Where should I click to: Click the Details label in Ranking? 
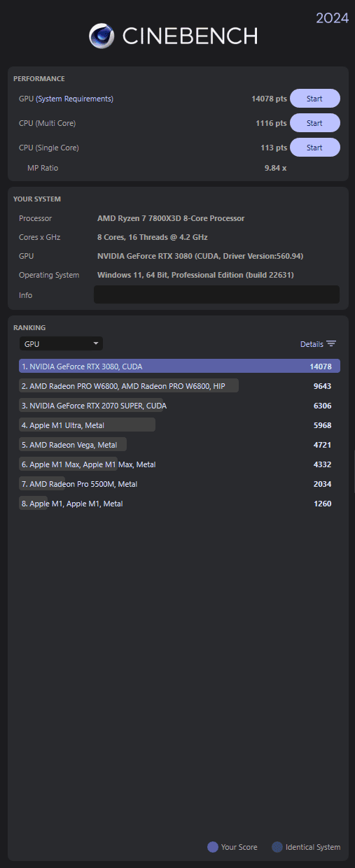click(312, 344)
